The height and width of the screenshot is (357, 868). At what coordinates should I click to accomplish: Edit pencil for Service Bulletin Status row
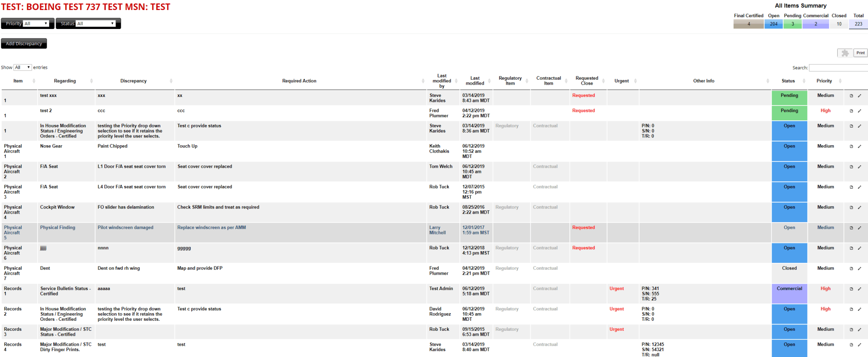(x=859, y=289)
